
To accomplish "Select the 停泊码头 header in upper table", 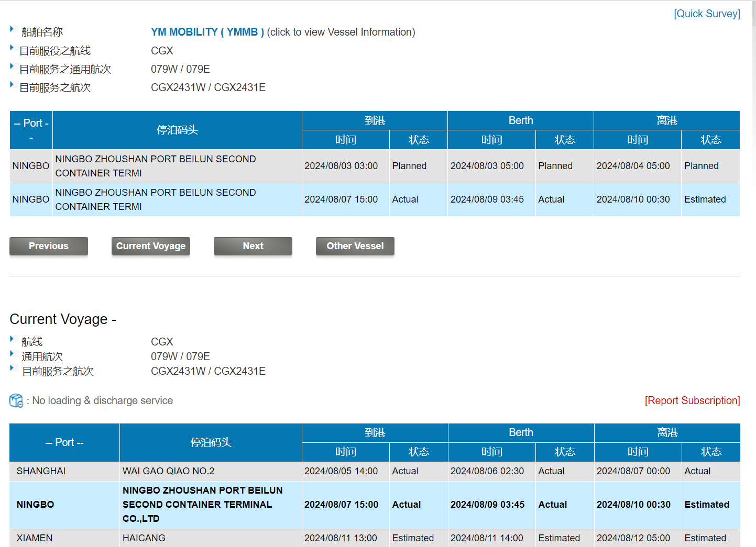I will click(177, 130).
